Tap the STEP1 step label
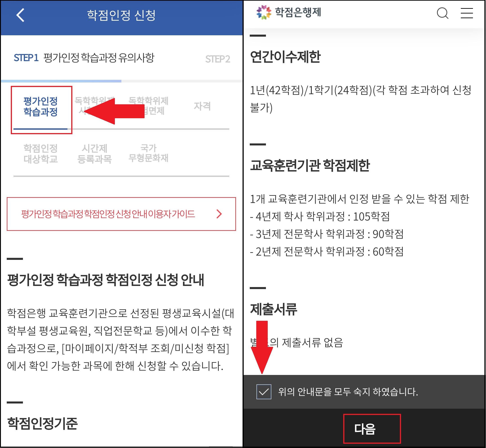 point(26,58)
